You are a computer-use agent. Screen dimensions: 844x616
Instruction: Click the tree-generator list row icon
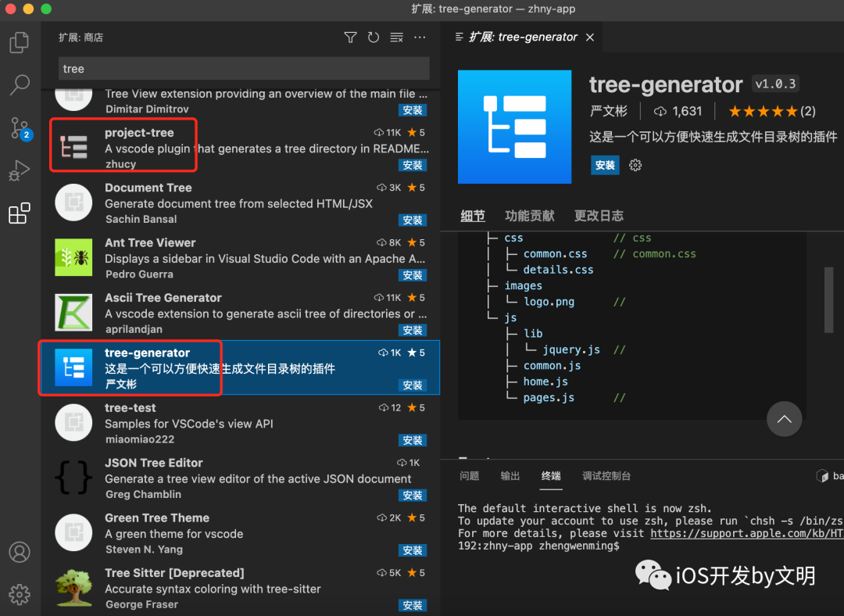click(73, 367)
